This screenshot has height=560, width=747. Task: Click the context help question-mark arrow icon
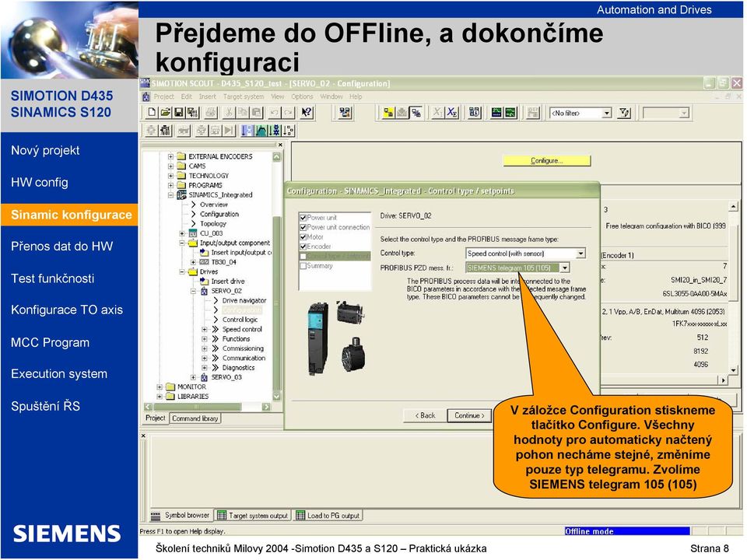[307, 113]
